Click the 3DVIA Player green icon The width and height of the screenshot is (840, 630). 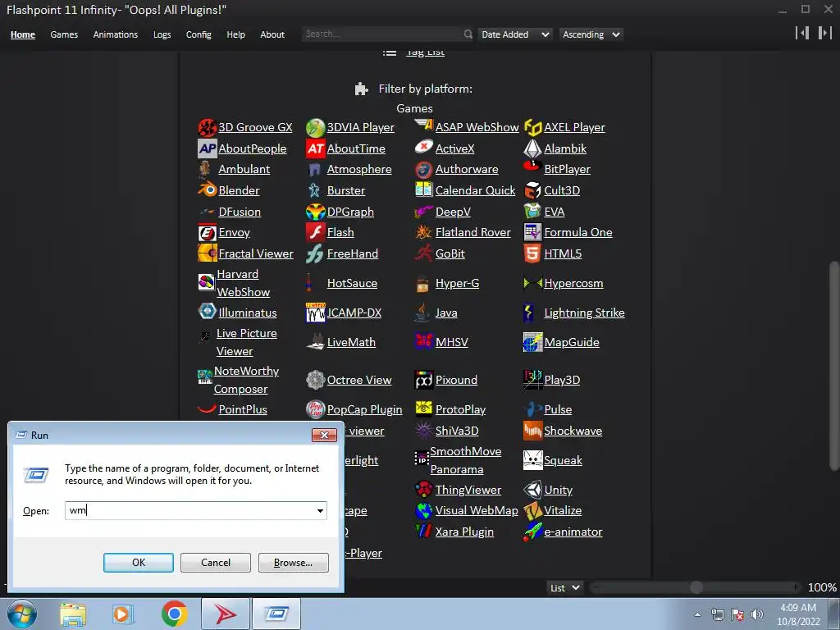pyautogui.click(x=316, y=128)
